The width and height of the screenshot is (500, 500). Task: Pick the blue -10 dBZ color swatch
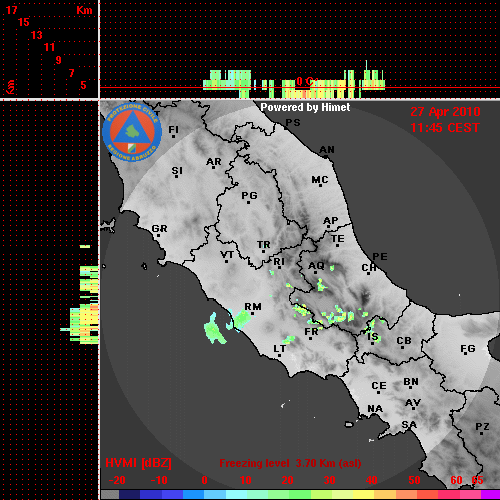coord(151,495)
